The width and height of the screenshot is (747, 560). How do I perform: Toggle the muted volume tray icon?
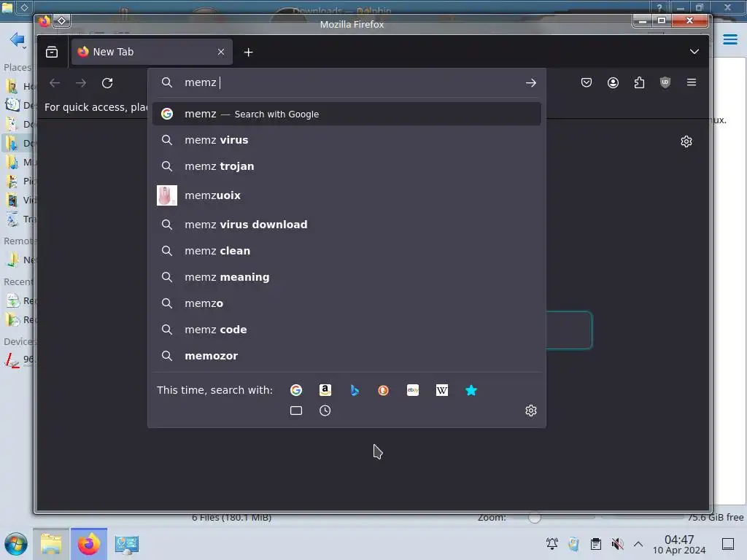[x=617, y=543]
